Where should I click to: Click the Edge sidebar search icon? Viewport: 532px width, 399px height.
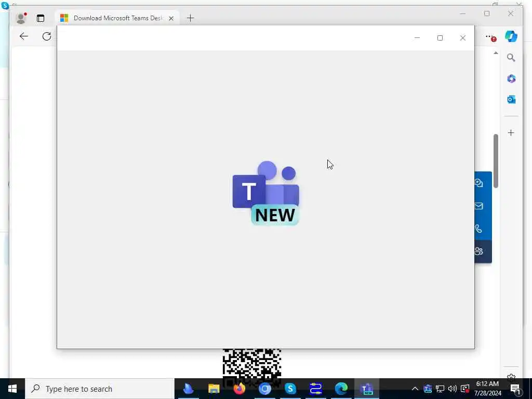tap(511, 58)
